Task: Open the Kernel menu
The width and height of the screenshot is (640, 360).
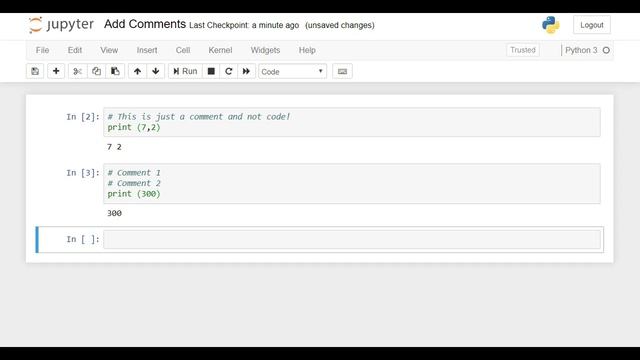Action: [220, 50]
